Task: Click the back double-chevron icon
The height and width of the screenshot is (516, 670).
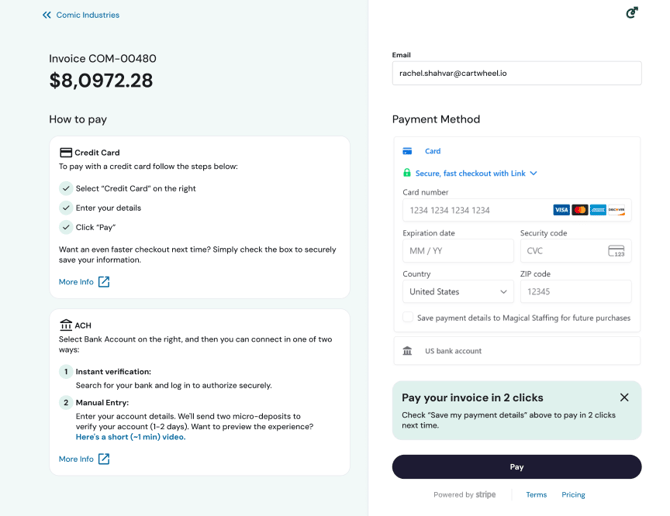Action: click(47, 15)
